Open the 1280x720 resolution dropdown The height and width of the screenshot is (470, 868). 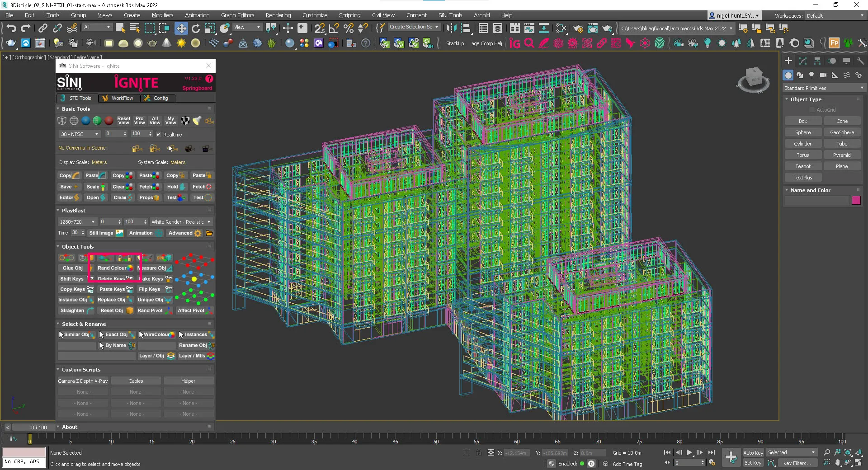77,222
